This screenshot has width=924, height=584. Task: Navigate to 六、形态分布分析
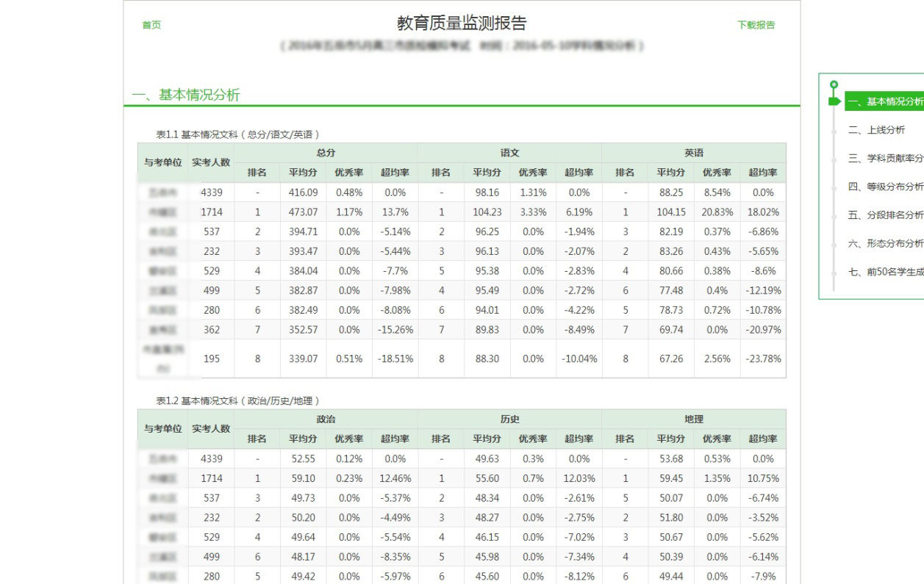click(x=886, y=243)
